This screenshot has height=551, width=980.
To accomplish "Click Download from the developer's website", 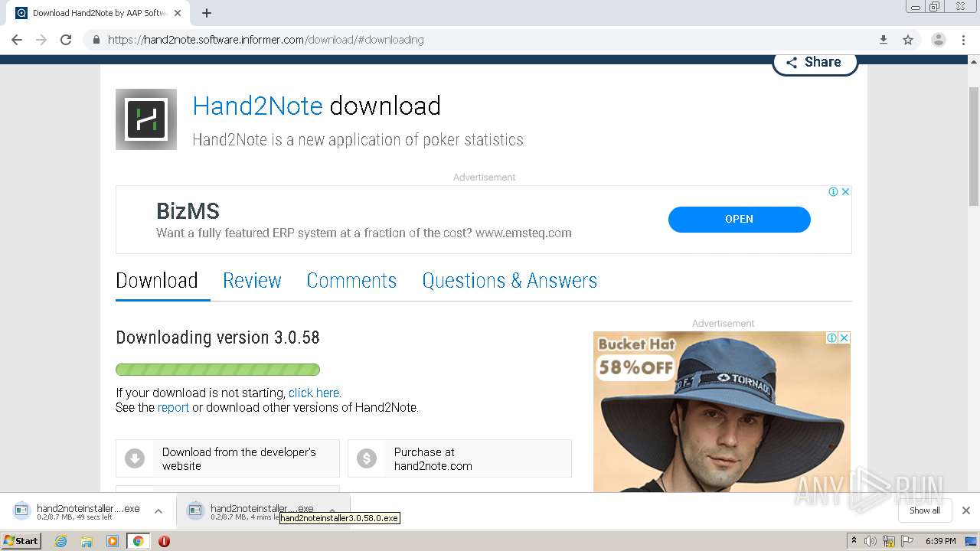I will 227,458.
